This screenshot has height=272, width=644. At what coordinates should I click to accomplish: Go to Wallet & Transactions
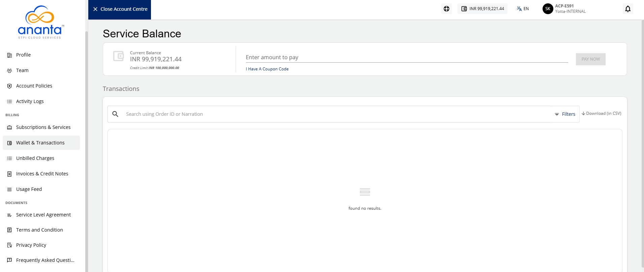pos(41,143)
